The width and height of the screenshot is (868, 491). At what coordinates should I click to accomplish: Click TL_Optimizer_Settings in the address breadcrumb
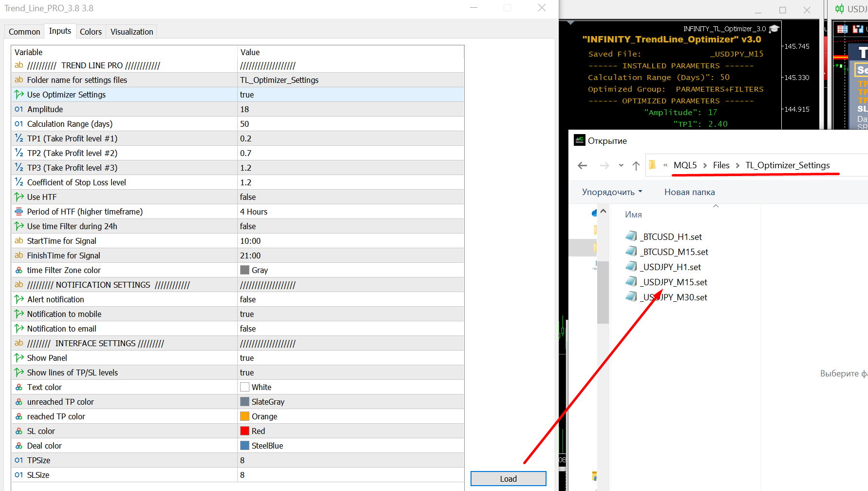click(788, 165)
